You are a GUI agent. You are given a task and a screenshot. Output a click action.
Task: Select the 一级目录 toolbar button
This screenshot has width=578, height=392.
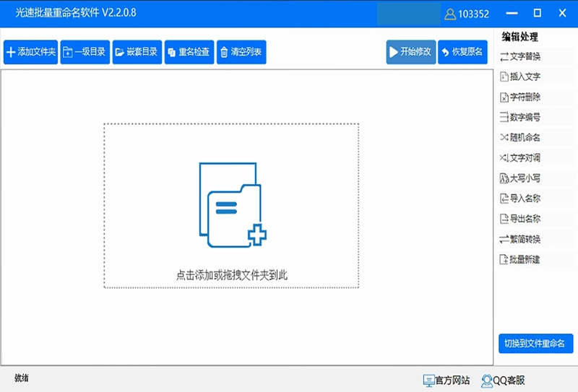[85, 52]
